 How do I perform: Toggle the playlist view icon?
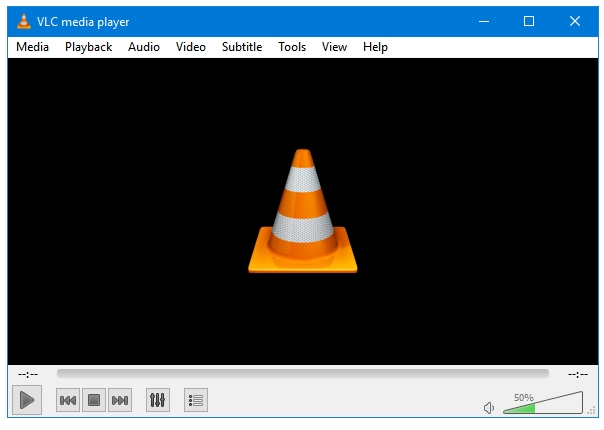(196, 400)
